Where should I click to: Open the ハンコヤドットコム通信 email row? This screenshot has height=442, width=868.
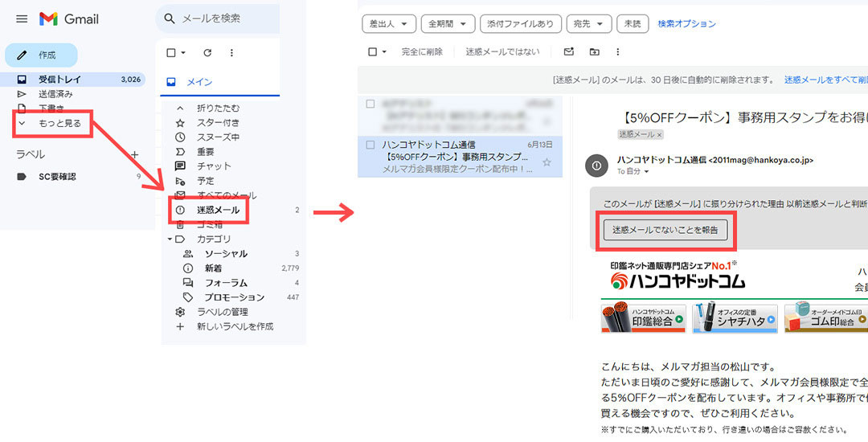pyautogui.click(x=460, y=157)
